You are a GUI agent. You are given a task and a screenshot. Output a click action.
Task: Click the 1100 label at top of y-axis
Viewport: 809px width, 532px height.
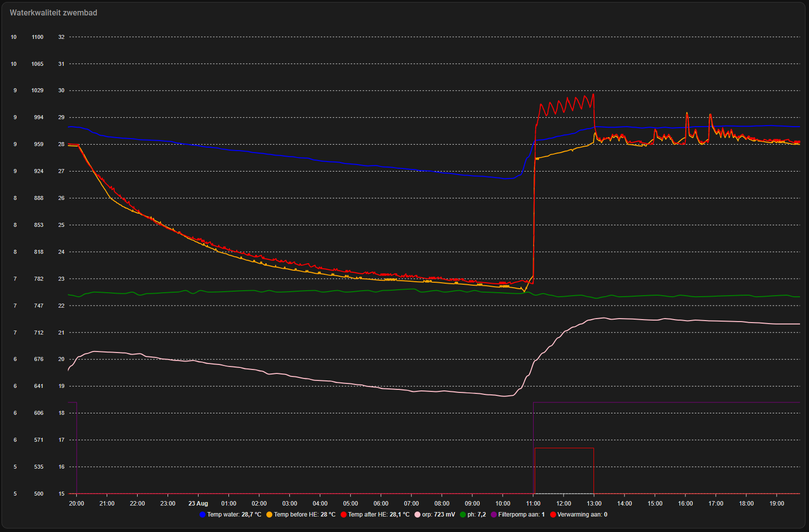[37, 37]
